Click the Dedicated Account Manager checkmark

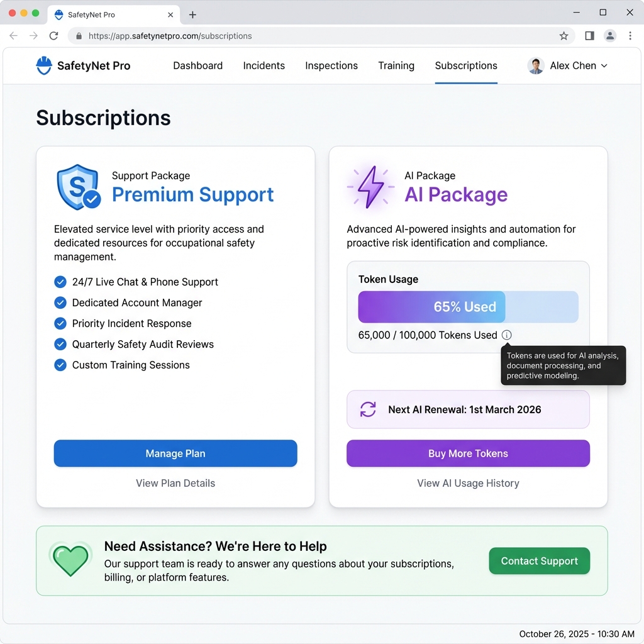(x=60, y=303)
